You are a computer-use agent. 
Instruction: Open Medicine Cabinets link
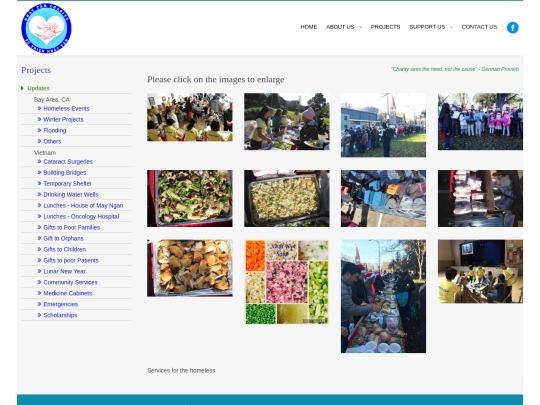click(68, 293)
